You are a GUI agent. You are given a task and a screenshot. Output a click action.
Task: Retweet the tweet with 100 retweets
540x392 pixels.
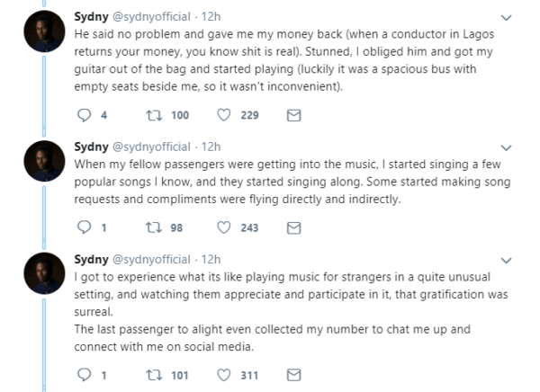click(154, 115)
